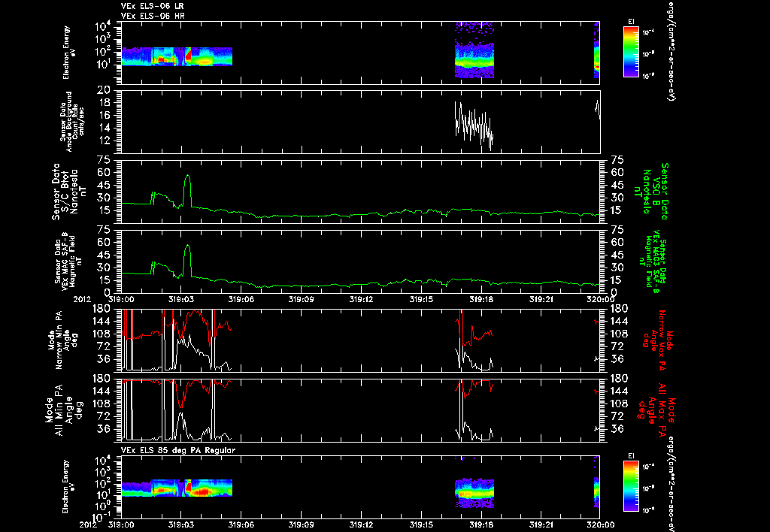
Task: Click the 319:03 tick on the middle time axis
Action: [x=181, y=299]
